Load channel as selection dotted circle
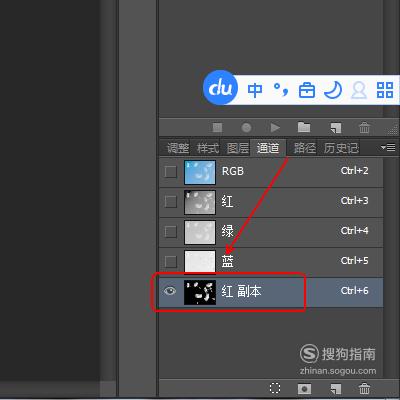This screenshot has height=400, width=400. click(x=275, y=388)
